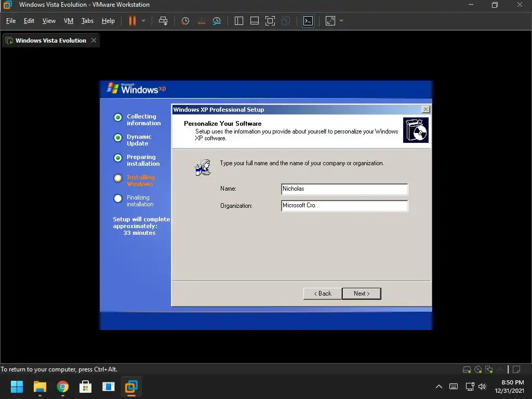Click the 'Installing Windows' step label
Image resolution: width=532 pixels, height=399 pixels.
point(140,180)
